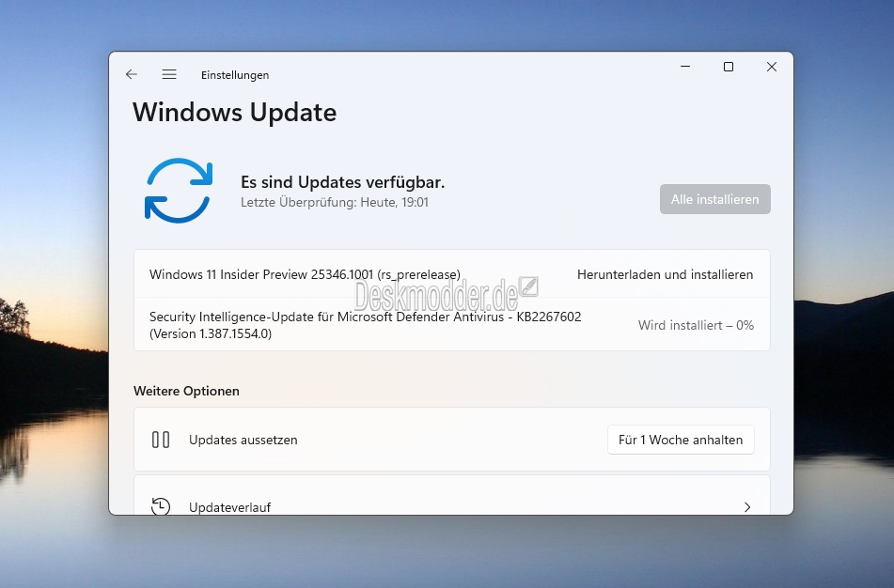The width and height of the screenshot is (894, 588).
Task: Select the Windows 11 Insider Preview 25346.1001 entry
Action: point(451,274)
